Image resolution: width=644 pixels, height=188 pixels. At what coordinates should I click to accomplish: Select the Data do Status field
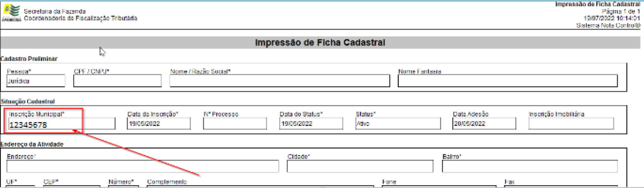311,124
